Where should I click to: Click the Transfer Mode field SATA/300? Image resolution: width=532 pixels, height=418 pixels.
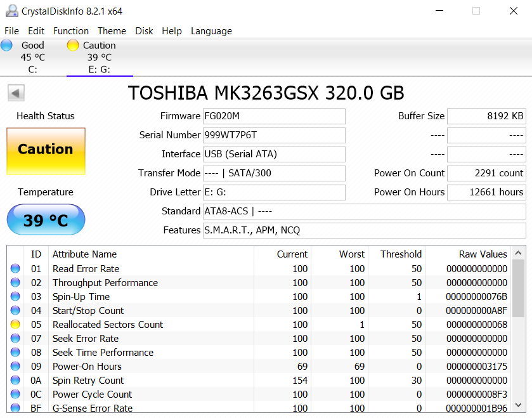click(x=274, y=173)
